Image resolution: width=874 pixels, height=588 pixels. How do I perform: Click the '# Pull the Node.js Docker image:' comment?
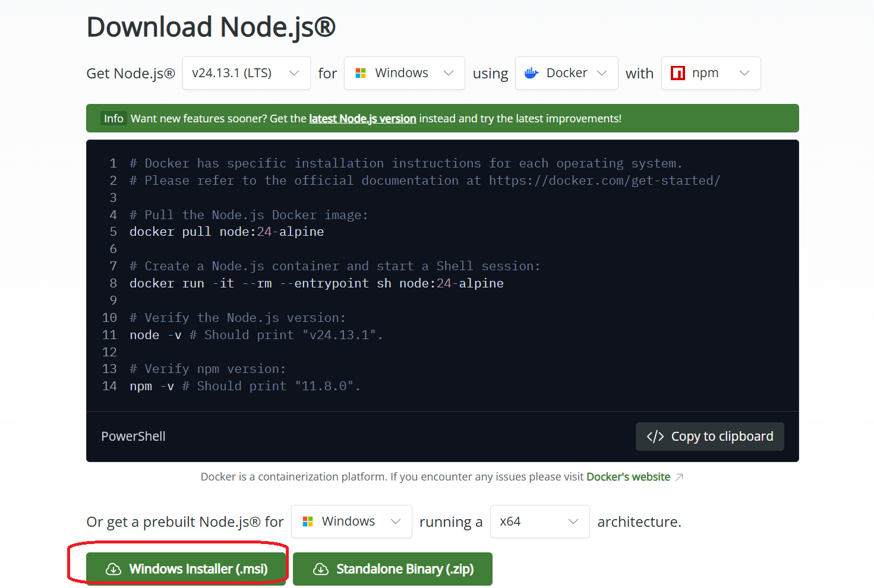[249, 214]
